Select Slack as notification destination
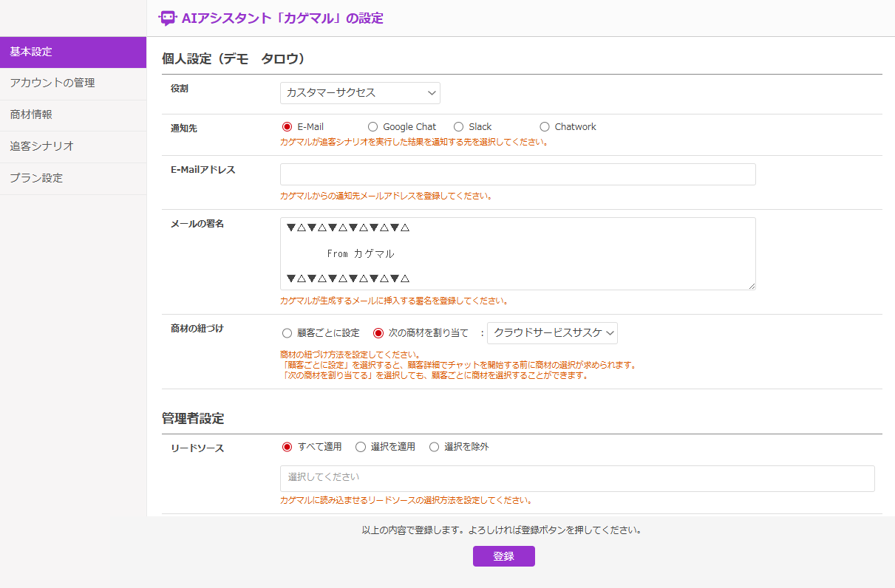Screen dimensions: 895x588 click(x=459, y=127)
